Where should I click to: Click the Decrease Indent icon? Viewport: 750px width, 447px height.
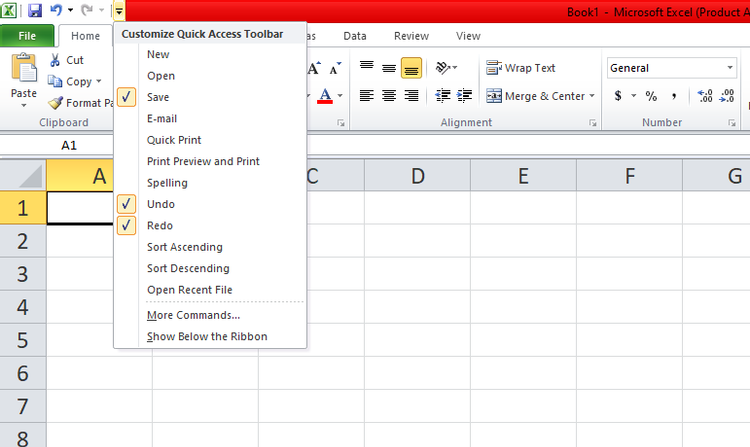[442, 96]
